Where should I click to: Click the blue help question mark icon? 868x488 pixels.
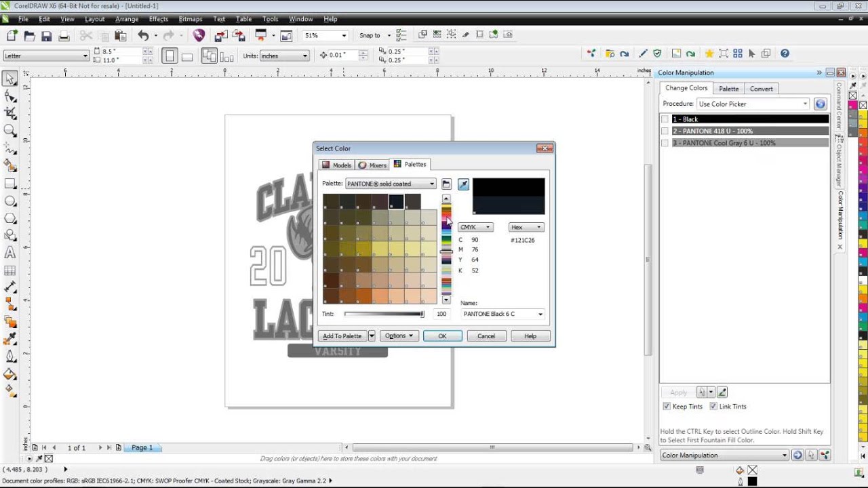[x=785, y=54]
